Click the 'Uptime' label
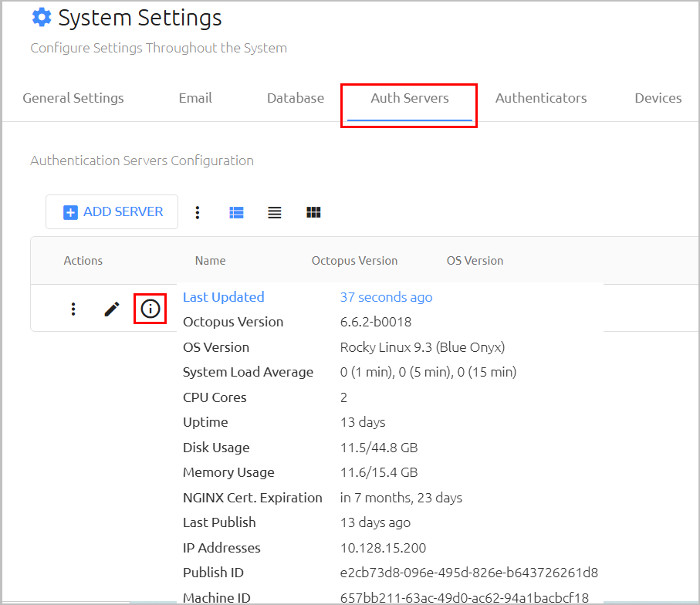The height and width of the screenshot is (605, 700). pos(205,422)
